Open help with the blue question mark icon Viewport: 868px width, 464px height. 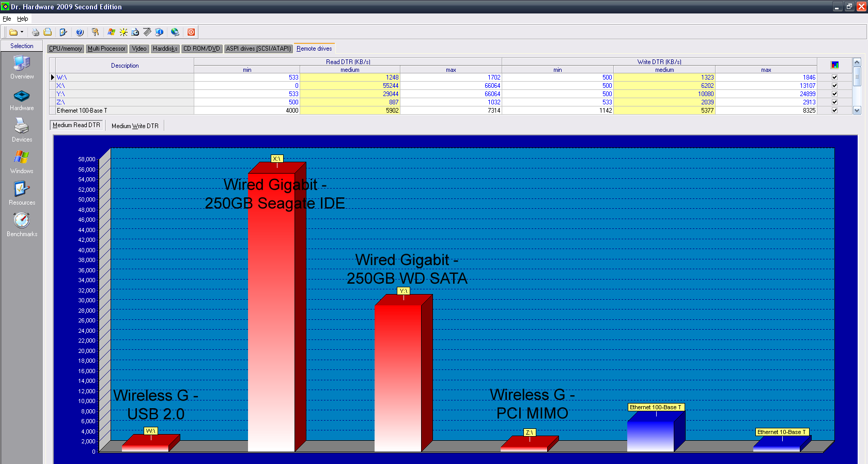click(80, 32)
